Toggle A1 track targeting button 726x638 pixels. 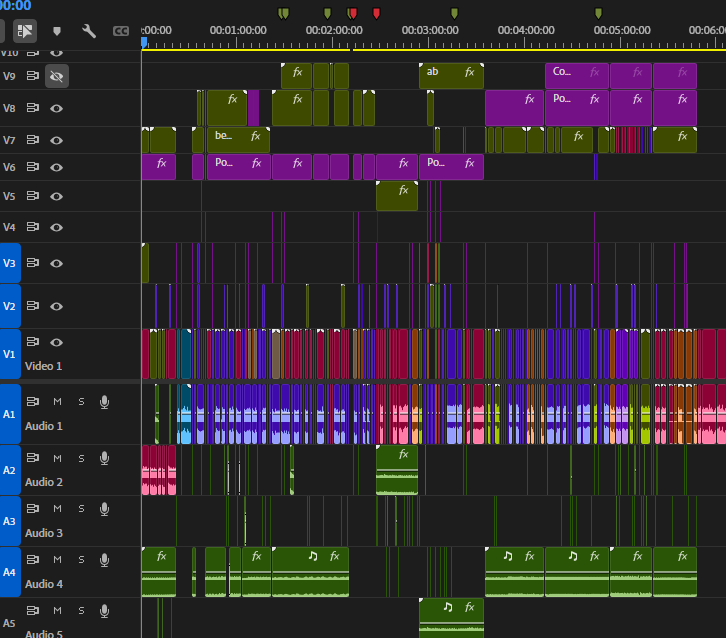(x=10, y=414)
